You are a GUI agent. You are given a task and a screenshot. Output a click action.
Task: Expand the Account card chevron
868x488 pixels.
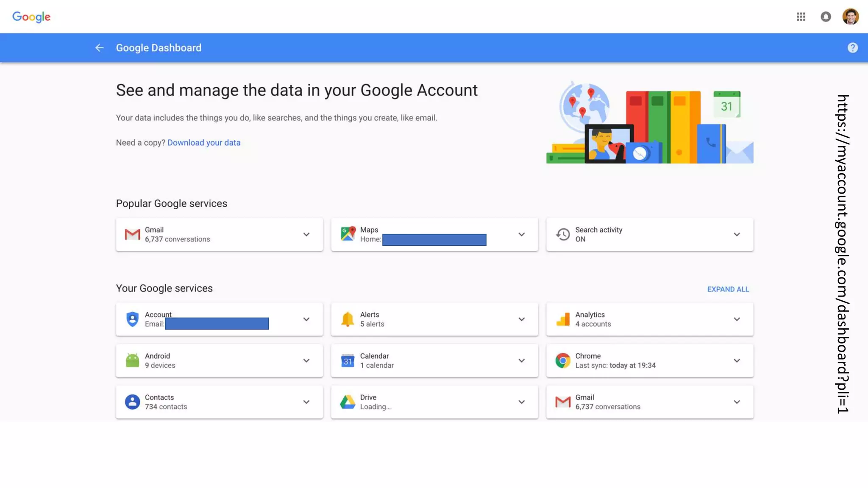[x=306, y=319]
